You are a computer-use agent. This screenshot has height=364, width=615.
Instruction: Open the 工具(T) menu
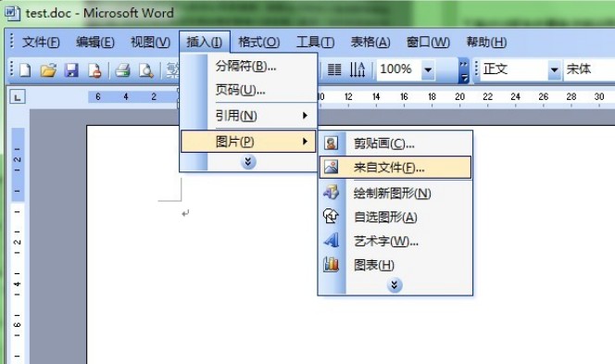pyautogui.click(x=315, y=42)
